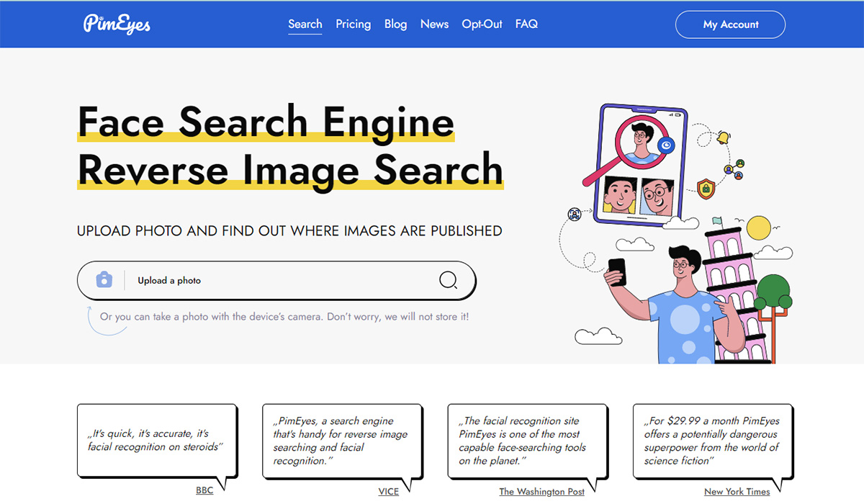The image size is (864, 504).
Task: Click the VICE quote about reverse image searching
Action: (x=342, y=441)
